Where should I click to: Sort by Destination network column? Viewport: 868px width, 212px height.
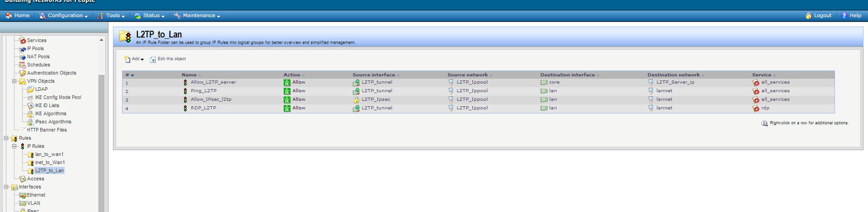(x=673, y=75)
